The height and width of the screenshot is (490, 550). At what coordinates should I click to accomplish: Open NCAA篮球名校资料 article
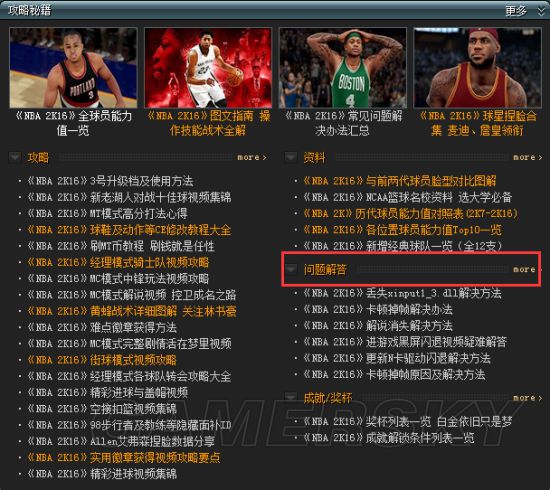point(407,197)
